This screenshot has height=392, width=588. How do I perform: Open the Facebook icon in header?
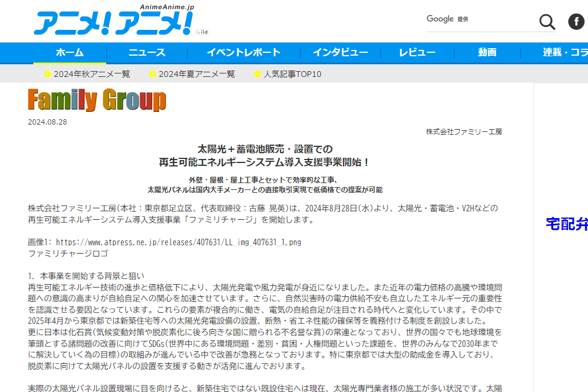(x=577, y=21)
